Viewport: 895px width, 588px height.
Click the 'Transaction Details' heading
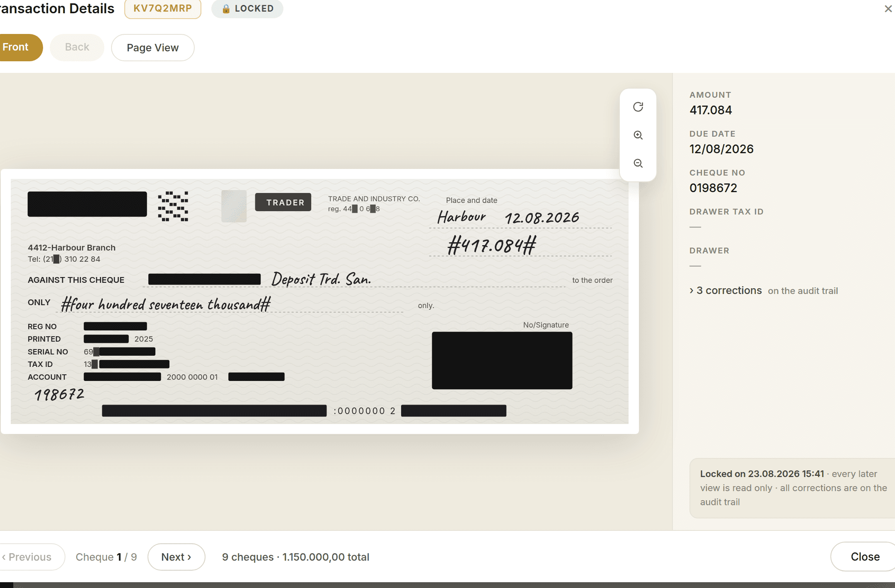pyautogui.click(x=57, y=9)
